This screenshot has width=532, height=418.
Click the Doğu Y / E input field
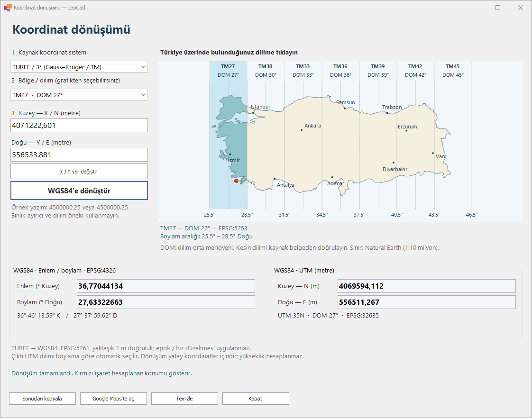pos(79,155)
